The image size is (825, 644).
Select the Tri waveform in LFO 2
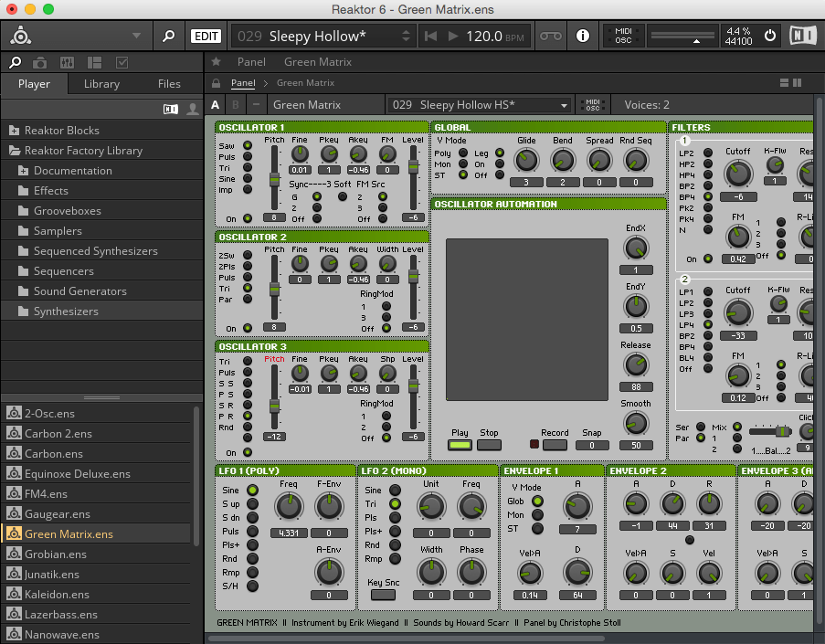(x=395, y=503)
